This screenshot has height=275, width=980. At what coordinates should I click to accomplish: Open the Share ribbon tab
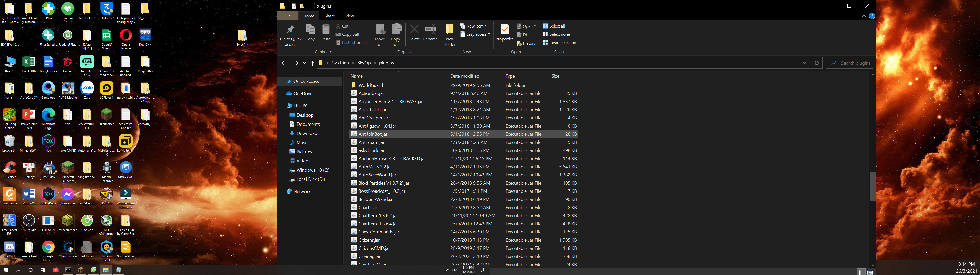click(329, 16)
